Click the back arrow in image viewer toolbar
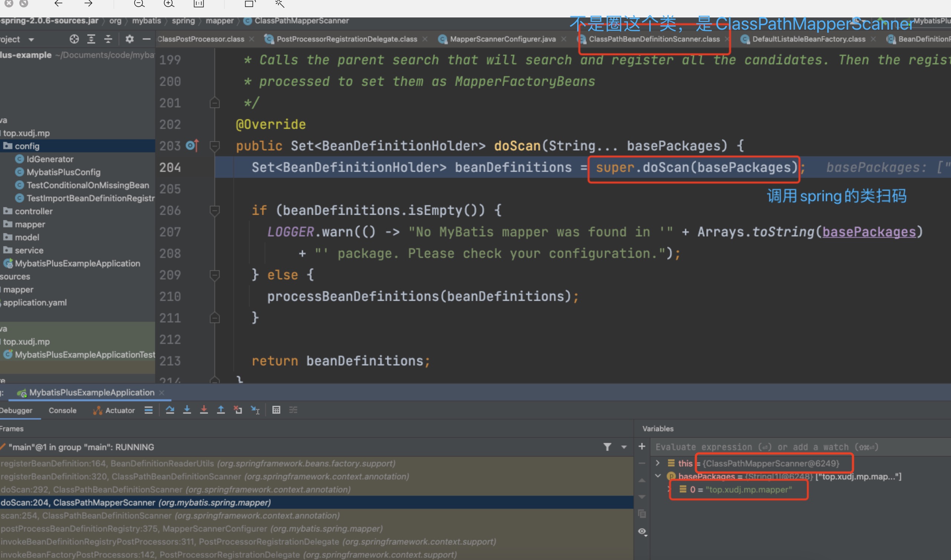This screenshot has width=951, height=560. click(58, 4)
